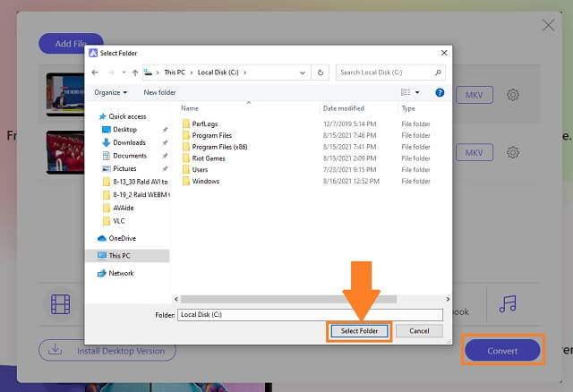Click first video thumbnail in converter
573x392 pixels.
(x=65, y=95)
